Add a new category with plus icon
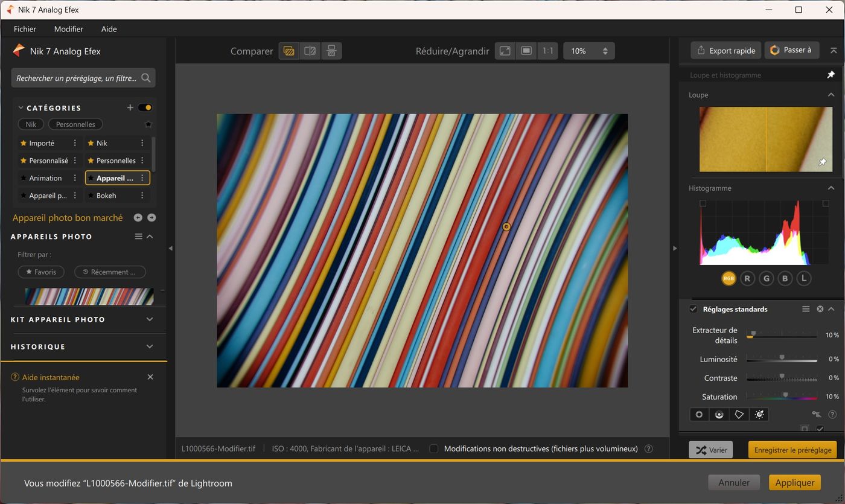 (x=130, y=107)
